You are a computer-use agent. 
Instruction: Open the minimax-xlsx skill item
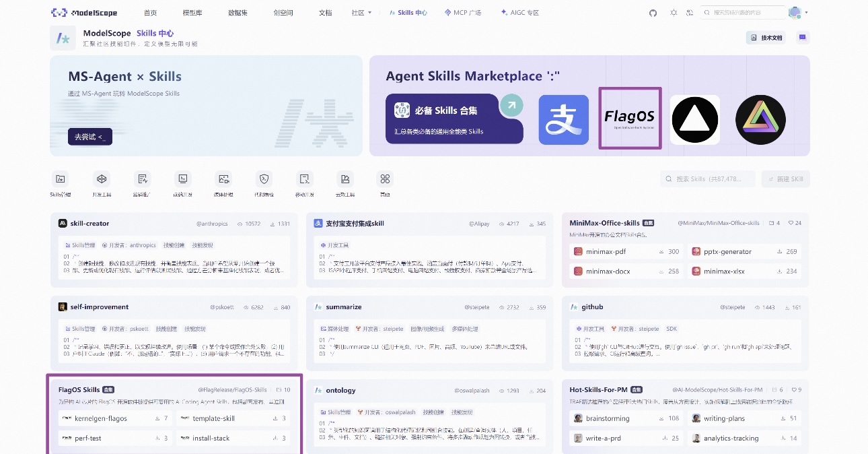[744, 271]
